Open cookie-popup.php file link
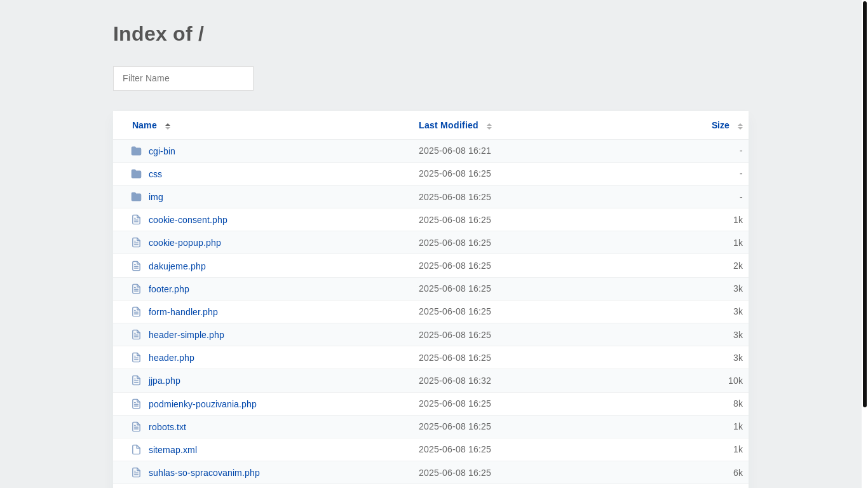 tap(185, 243)
